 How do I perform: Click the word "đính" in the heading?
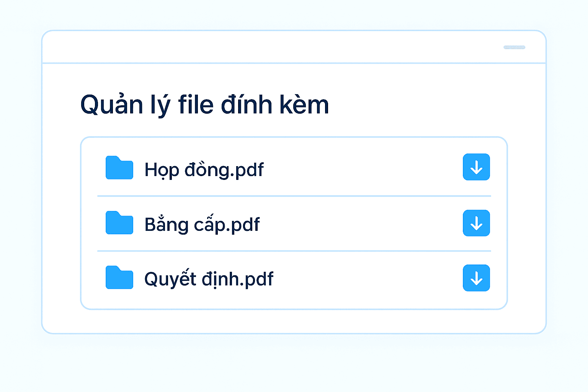247,105
